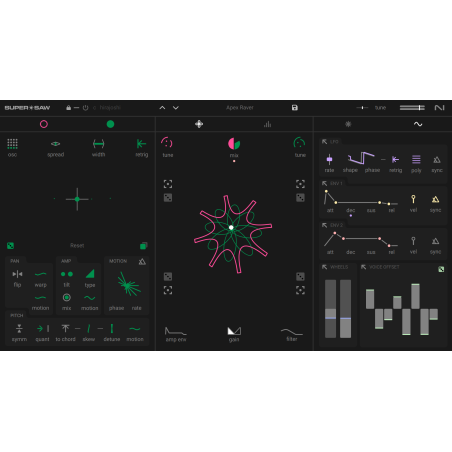The width and height of the screenshot is (452, 452).
Task: Click the pink tune dial
Action: (x=167, y=143)
